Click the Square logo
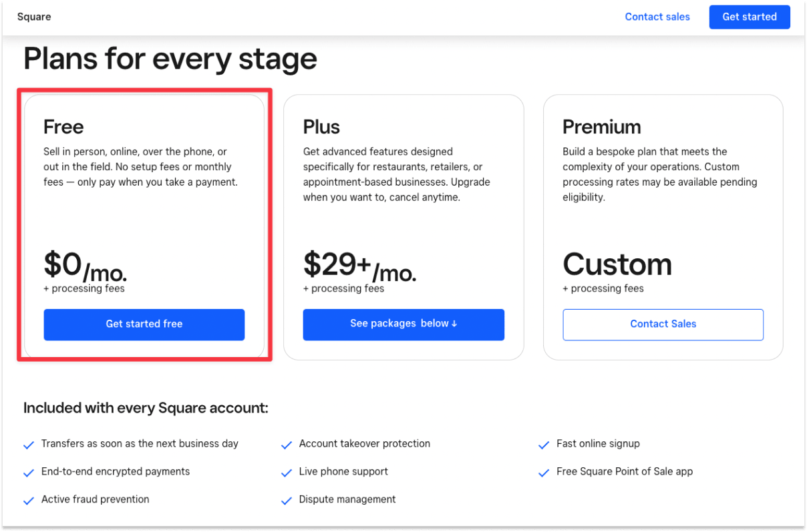The height and width of the screenshot is (532, 807). 33,17
